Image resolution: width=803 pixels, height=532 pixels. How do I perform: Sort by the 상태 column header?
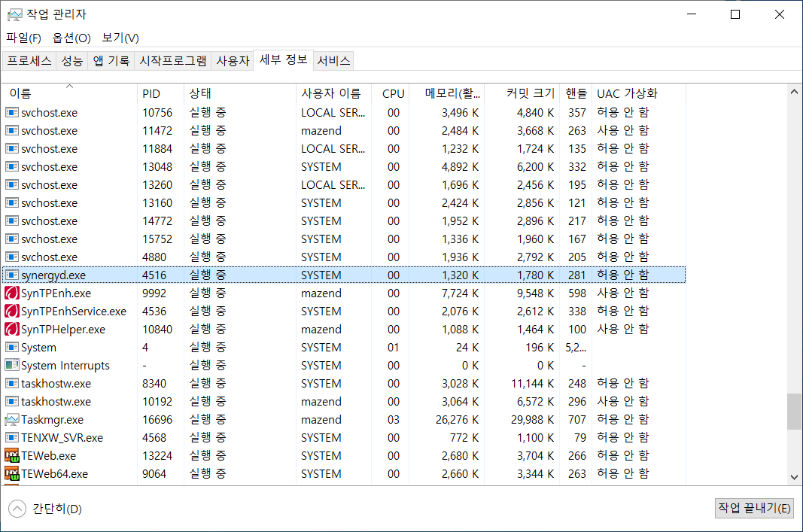[239, 94]
